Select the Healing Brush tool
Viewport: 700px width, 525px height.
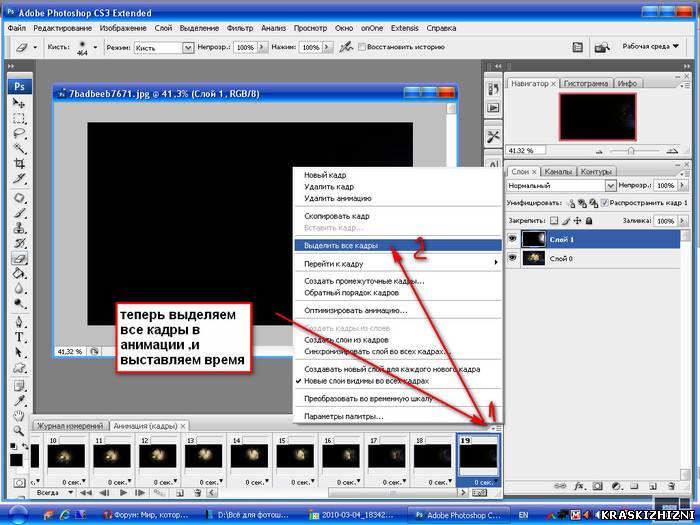tap(19, 198)
